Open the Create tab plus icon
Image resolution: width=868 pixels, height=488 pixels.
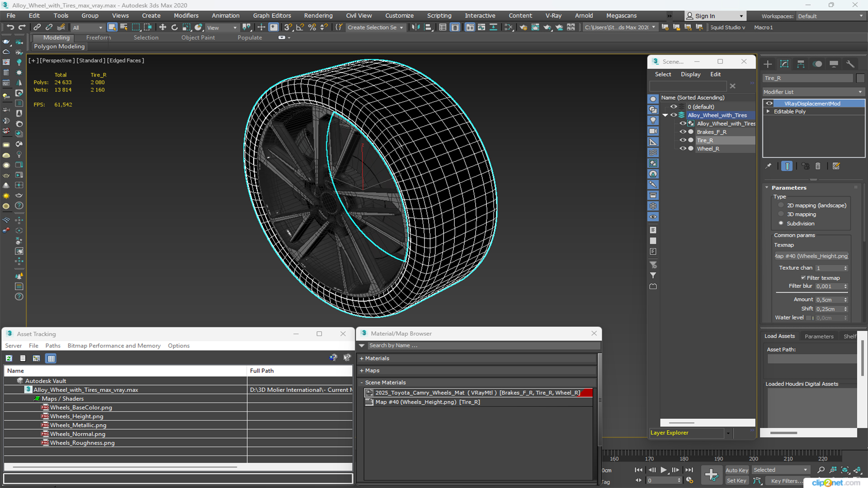[768, 64]
